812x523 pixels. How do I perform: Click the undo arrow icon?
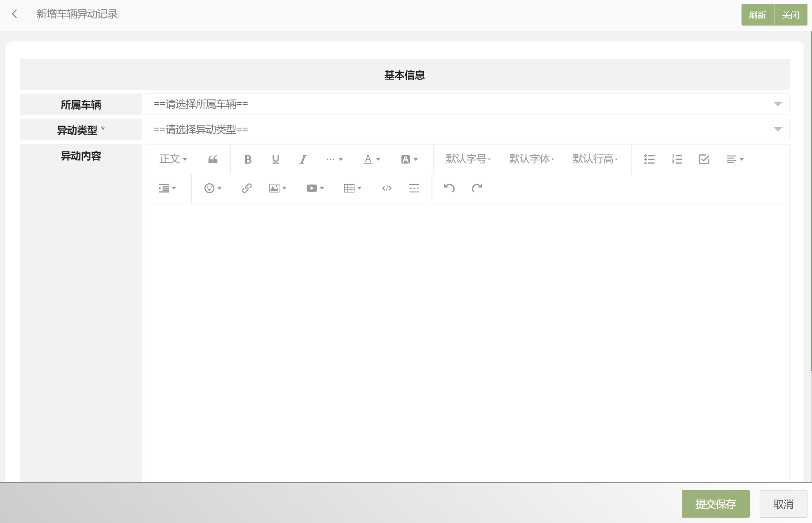pos(449,188)
